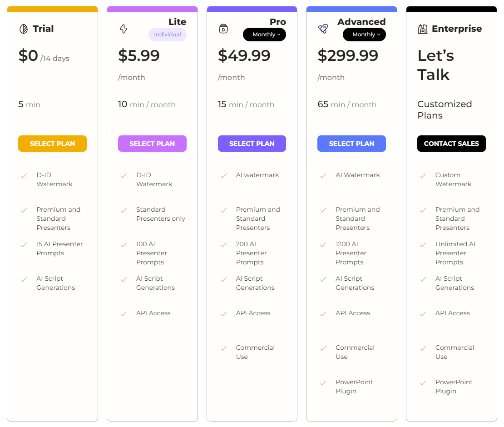Click the Individual badge on Lite plan
Viewport: 504px width, 427px height.
point(168,35)
